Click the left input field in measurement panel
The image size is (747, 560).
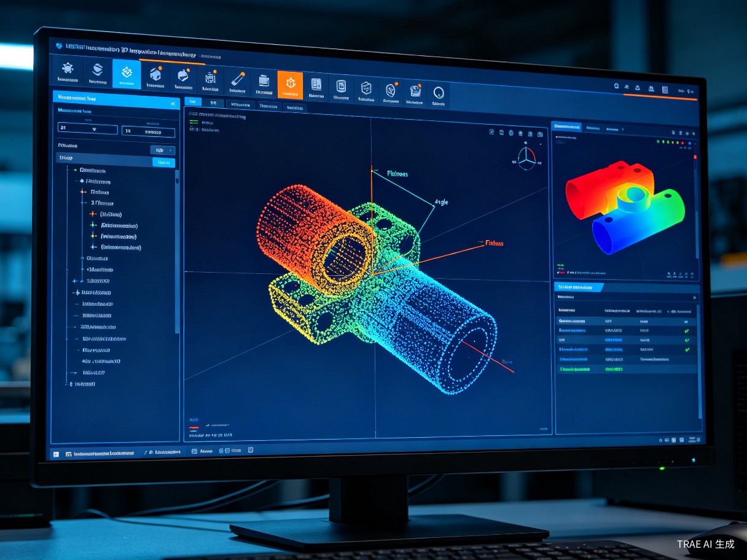(87, 130)
